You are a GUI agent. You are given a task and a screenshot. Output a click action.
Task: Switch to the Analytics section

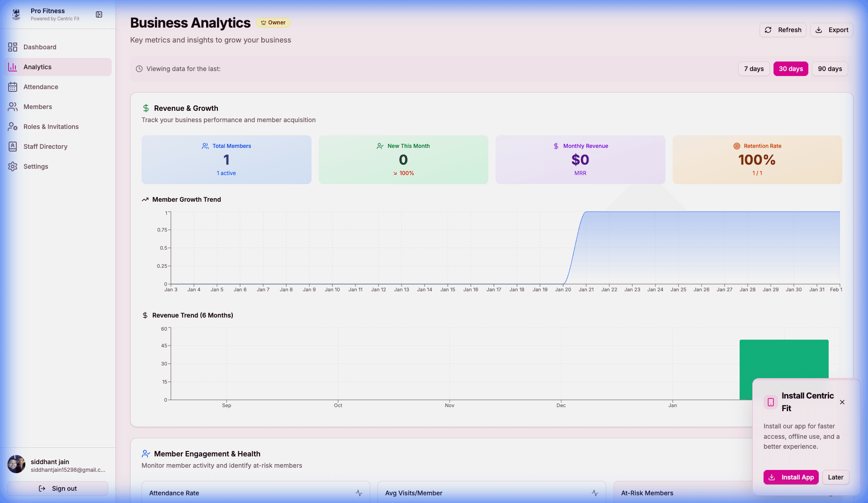tap(38, 66)
